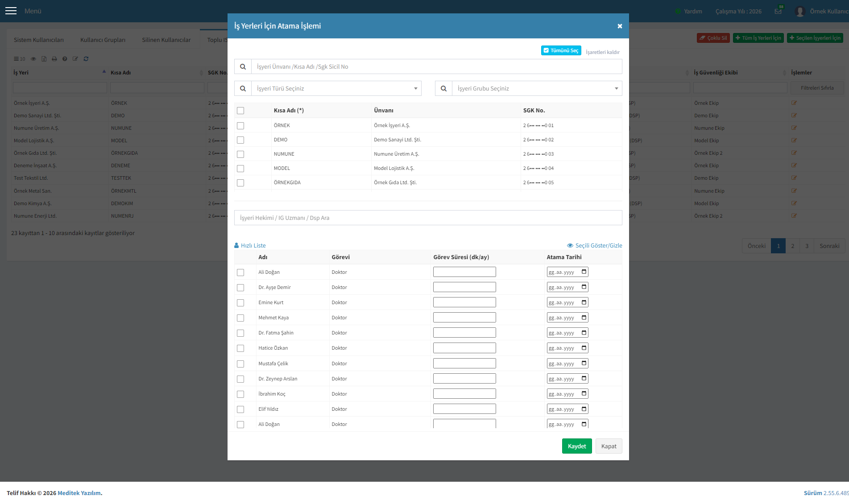Image resolution: width=849 pixels, height=504 pixels.
Task: Sort by İş Güvenliği Ekibi column
Action: [x=784, y=73]
